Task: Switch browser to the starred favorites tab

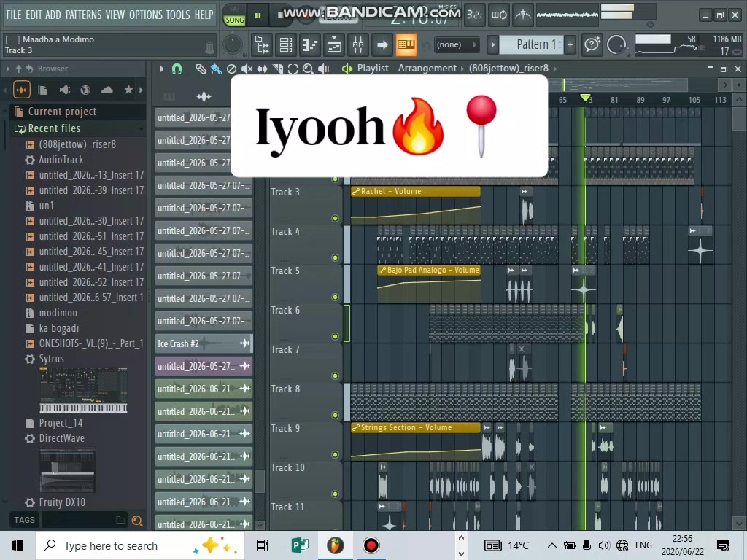Action: (128, 90)
